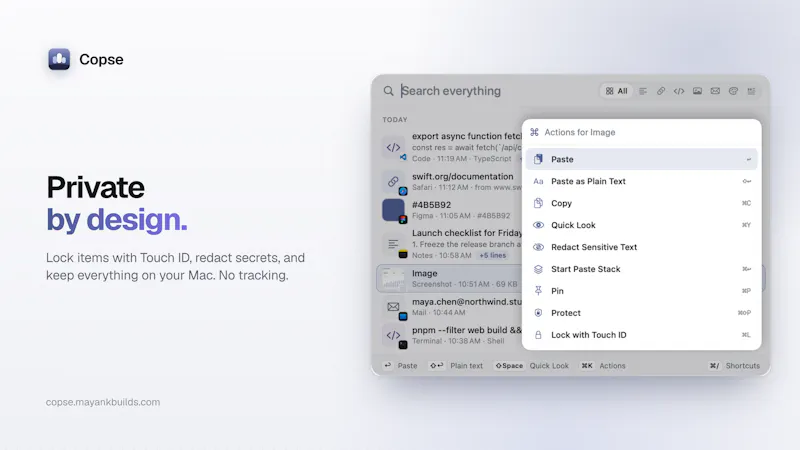Click the Plain text footer hint
Viewport: 800px width, 450px height.
pyautogui.click(x=456, y=366)
